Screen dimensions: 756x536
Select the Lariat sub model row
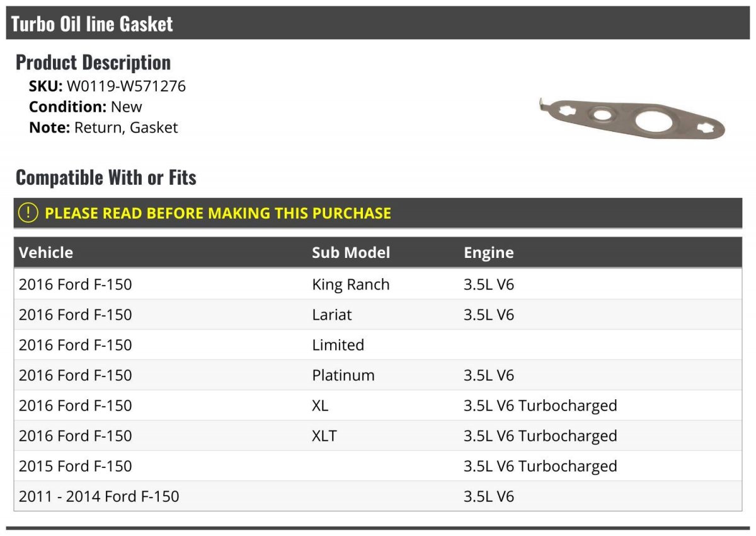click(378, 315)
